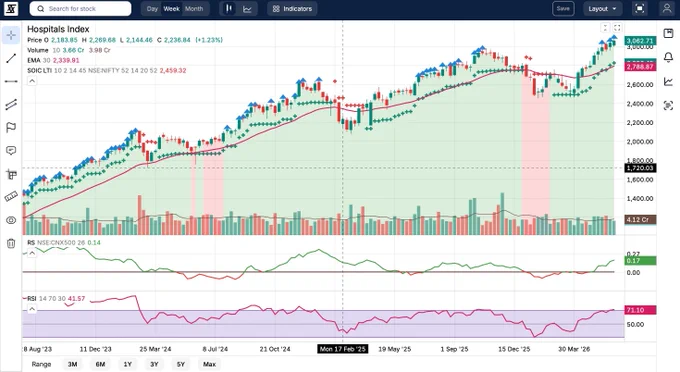Set range to Max
Screen dimensions: 680x372
pyautogui.click(x=209, y=364)
